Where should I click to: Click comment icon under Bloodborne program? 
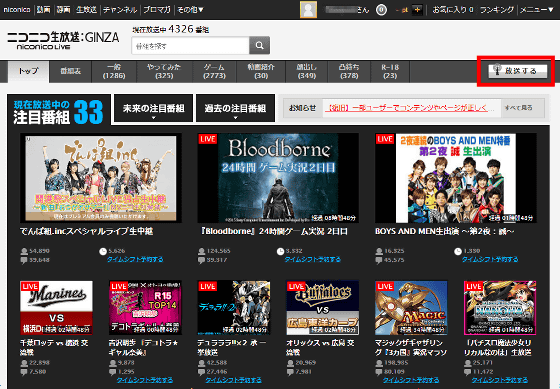[201, 260]
